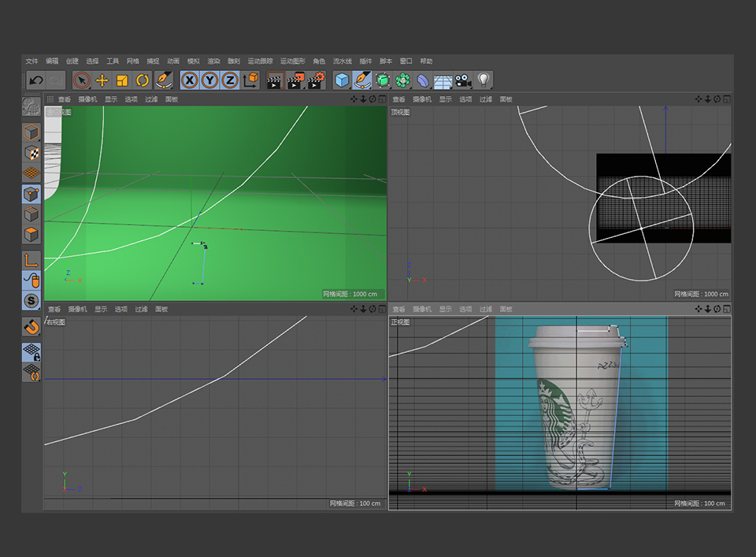Screen dimensions: 756x557
Task: Switch to Edges mode in sidebar
Action: (x=31, y=214)
